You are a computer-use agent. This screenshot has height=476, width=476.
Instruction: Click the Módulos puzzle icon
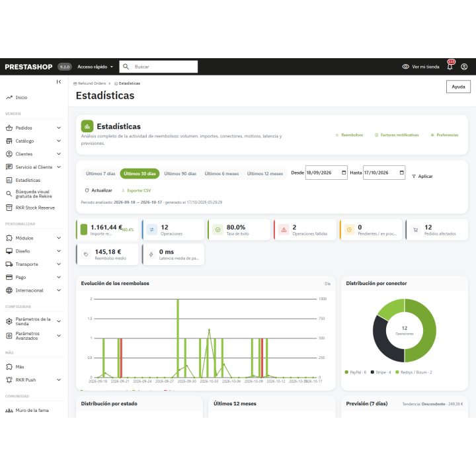tap(9, 238)
